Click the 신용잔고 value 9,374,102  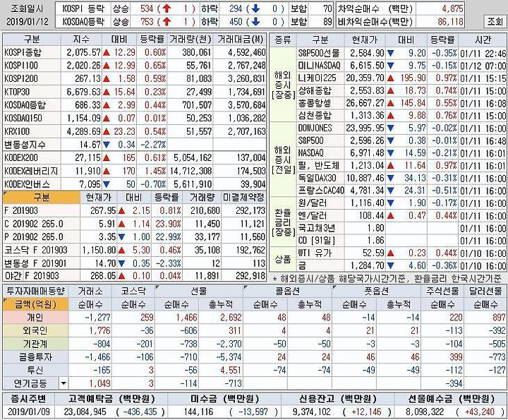311,412
